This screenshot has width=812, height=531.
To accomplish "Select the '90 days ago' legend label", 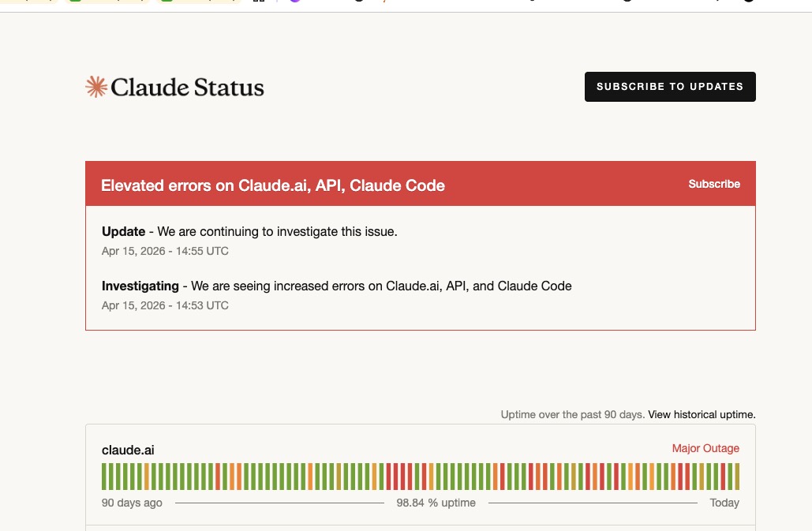I will click(x=132, y=503).
